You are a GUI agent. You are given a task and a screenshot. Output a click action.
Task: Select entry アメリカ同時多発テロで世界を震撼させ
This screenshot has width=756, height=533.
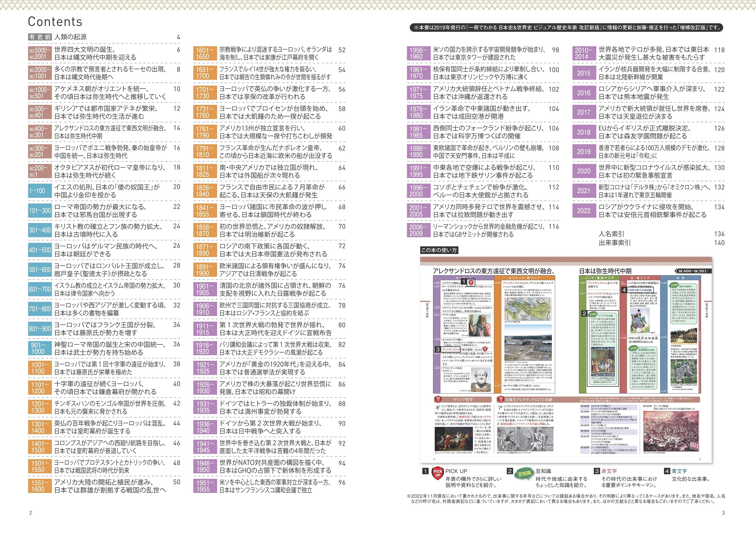click(489, 211)
